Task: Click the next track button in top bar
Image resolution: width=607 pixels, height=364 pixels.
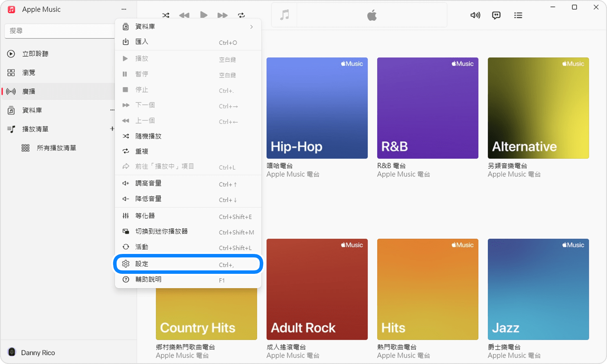Action: [x=222, y=15]
